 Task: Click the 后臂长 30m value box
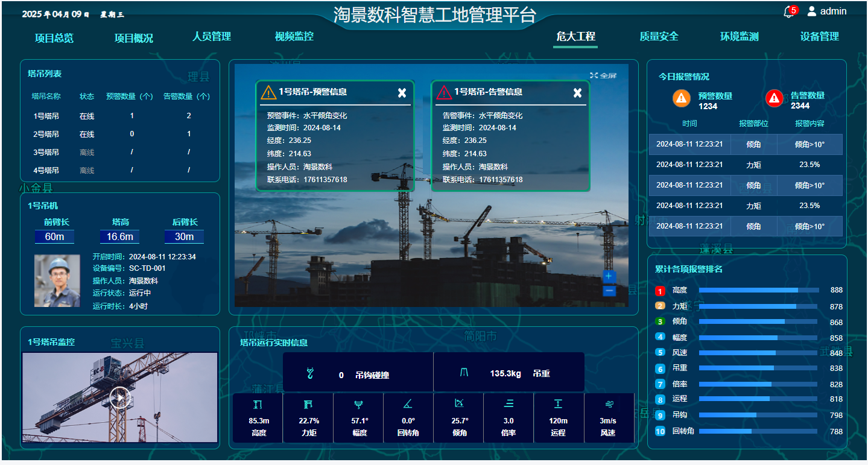[x=184, y=236]
